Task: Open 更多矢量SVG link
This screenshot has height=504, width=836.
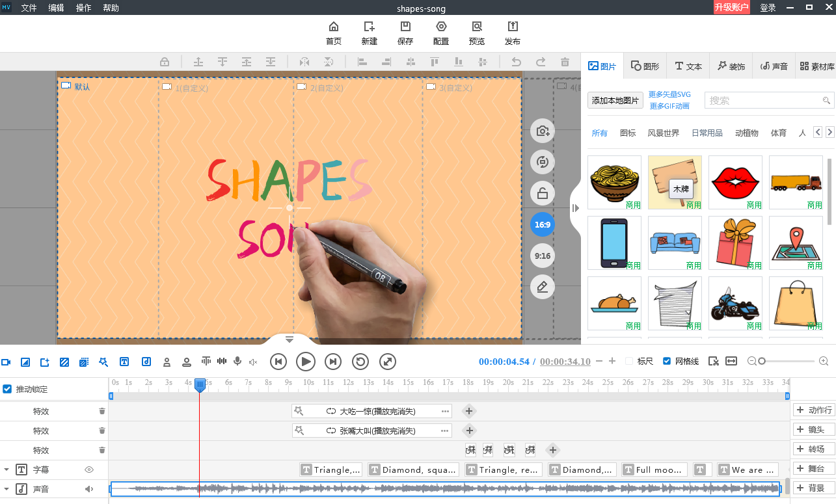Action: tap(669, 94)
